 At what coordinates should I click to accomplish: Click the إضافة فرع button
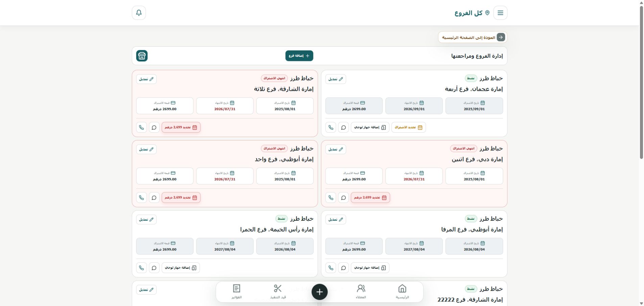[299, 56]
